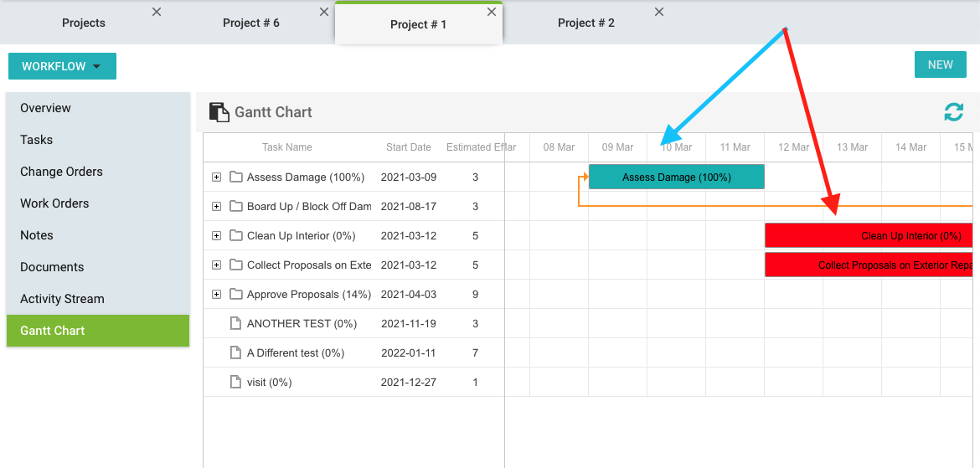
Task: Select the 08 Mar date header
Action: click(559, 147)
